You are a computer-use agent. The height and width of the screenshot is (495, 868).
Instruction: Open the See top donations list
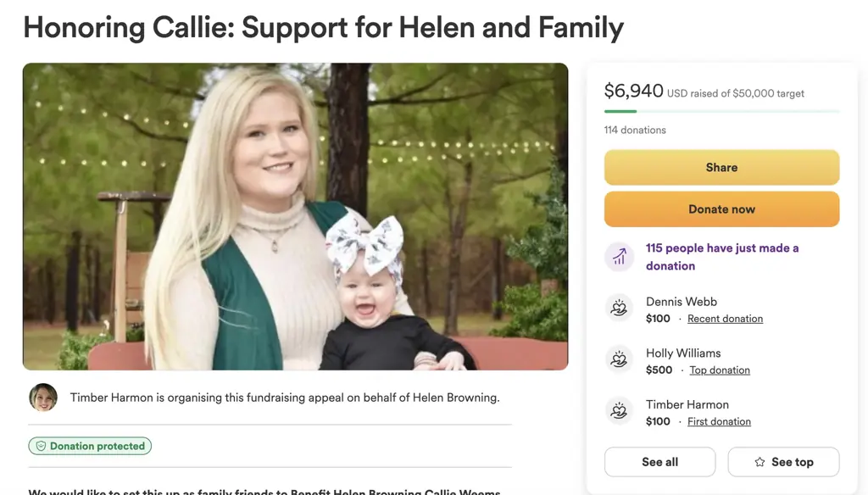(x=783, y=462)
